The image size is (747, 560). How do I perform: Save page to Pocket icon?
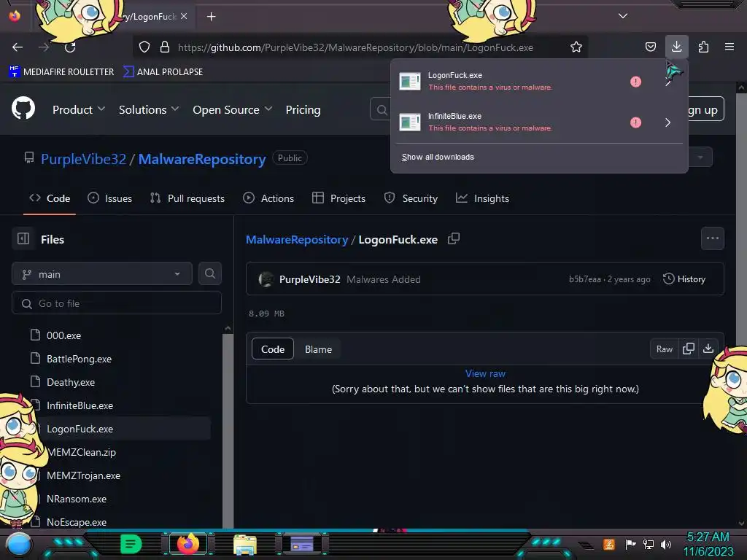(x=650, y=47)
